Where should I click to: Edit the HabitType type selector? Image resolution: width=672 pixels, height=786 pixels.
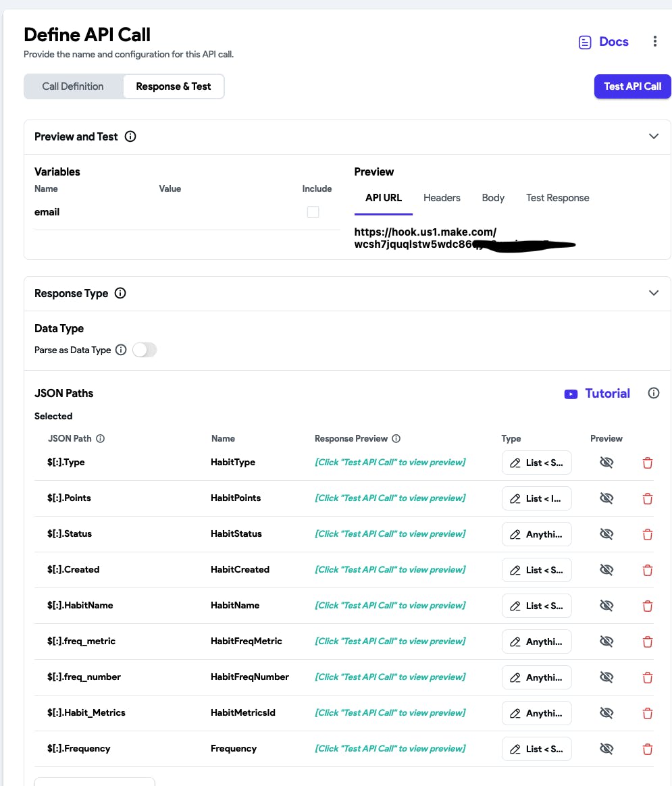coord(537,463)
